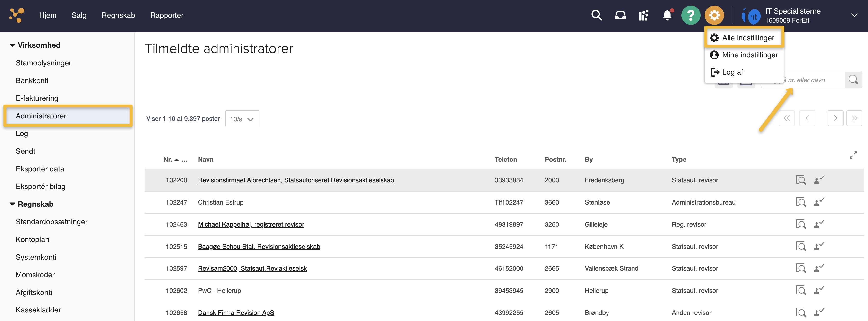Viewport: 868px width, 321px height.
Task: Click the search magnifier in top navbar
Action: click(596, 15)
